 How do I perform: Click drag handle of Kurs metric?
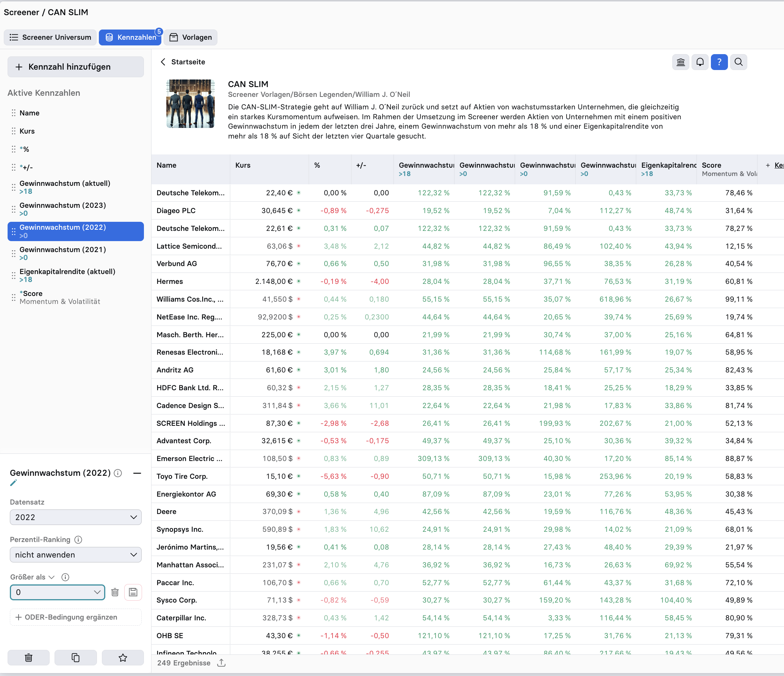(14, 131)
